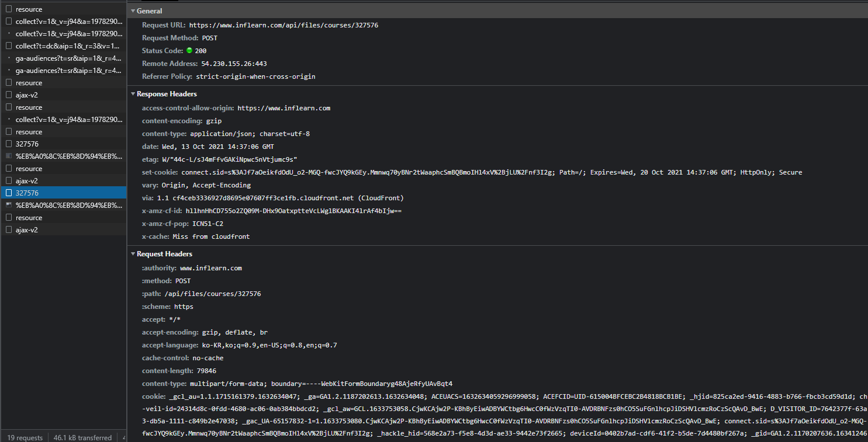
Task: Click the image icon of the %EB request below highlighted row
Action: [9, 206]
